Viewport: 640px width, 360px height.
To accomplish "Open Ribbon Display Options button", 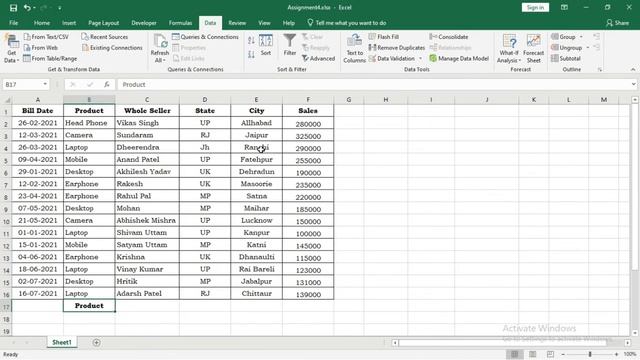I will [564, 7].
